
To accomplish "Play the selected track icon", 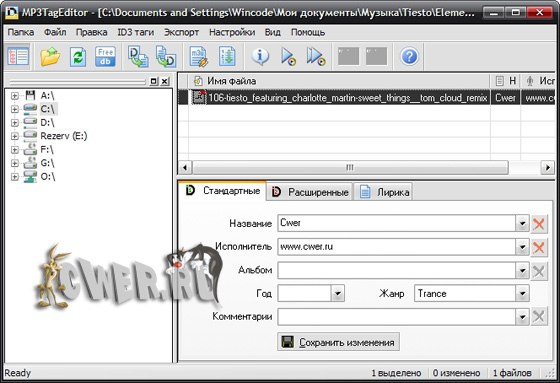I will (288, 56).
